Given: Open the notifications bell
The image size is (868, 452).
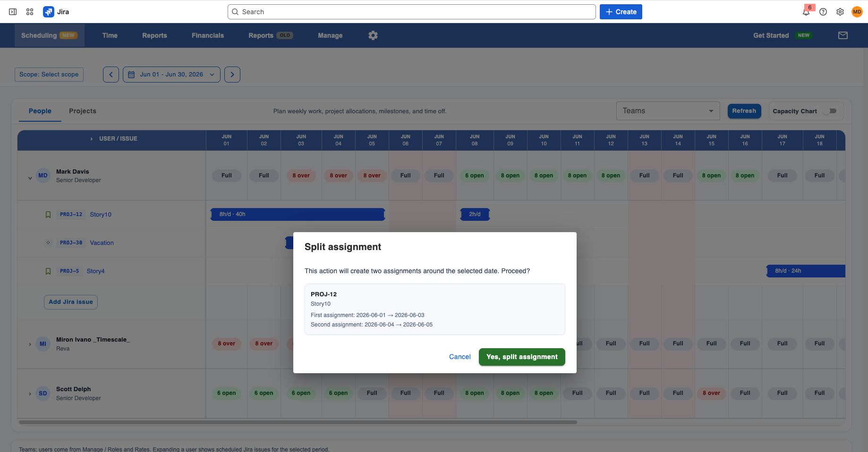Looking at the screenshot, I should point(806,12).
